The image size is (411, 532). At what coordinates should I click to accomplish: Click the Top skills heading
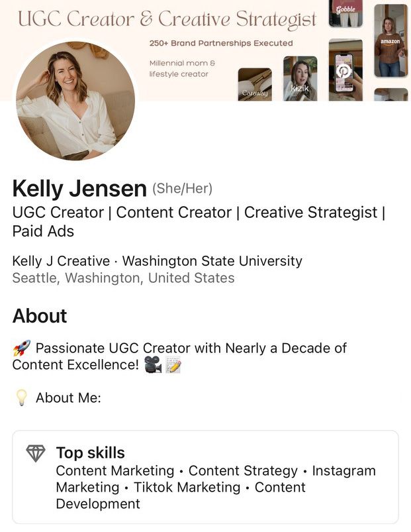[x=90, y=453]
